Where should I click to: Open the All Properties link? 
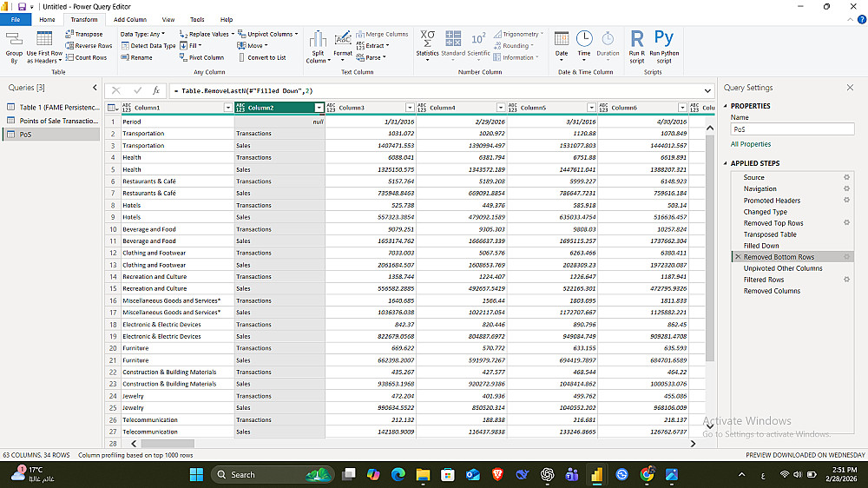751,144
